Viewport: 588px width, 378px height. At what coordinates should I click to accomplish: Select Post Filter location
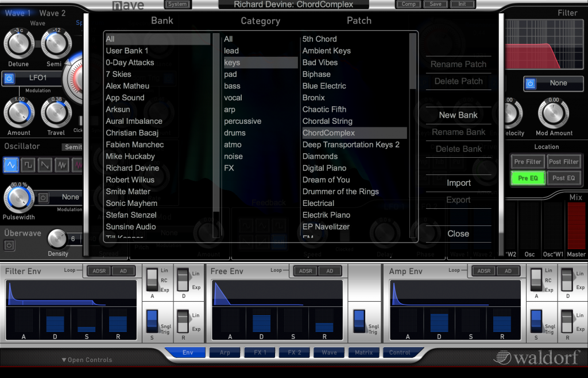(x=564, y=162)
